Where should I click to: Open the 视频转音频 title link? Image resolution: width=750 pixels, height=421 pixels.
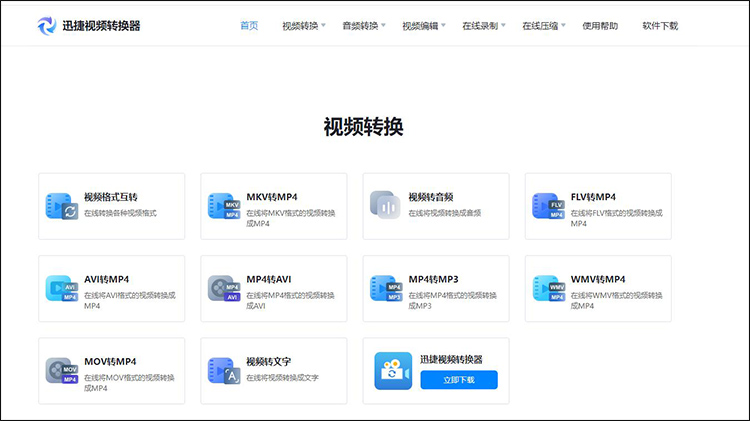431,197
